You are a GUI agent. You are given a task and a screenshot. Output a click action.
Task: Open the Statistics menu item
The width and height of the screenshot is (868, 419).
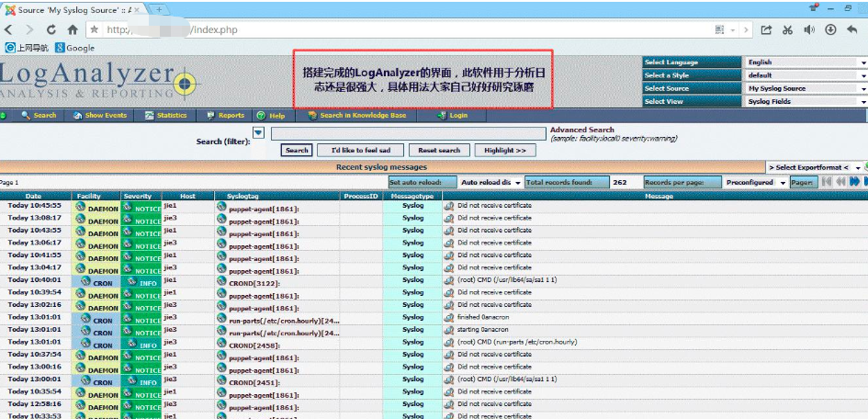point(165,115)
